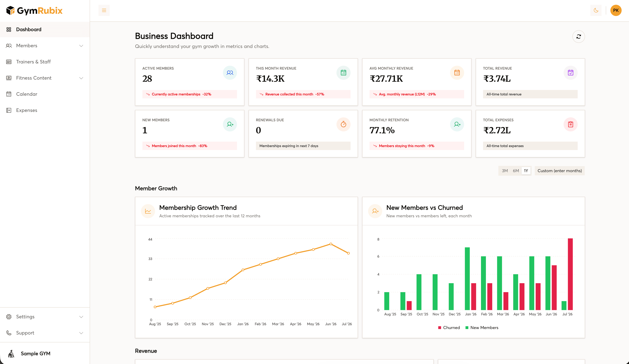Screen dimensions: 629x364
Task: Click the Sample GYM avatar image
Action: [11, 353]
